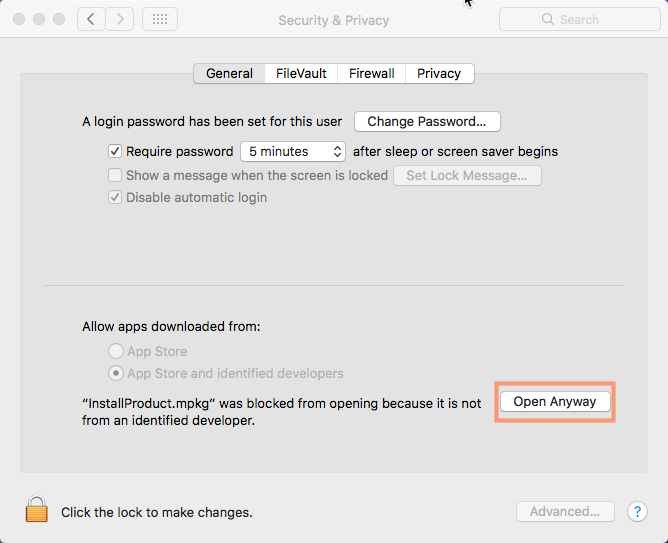This screenshot has height=543, width=668.
Task: Toggle the Require password checkbox
Action: (115, 152)
